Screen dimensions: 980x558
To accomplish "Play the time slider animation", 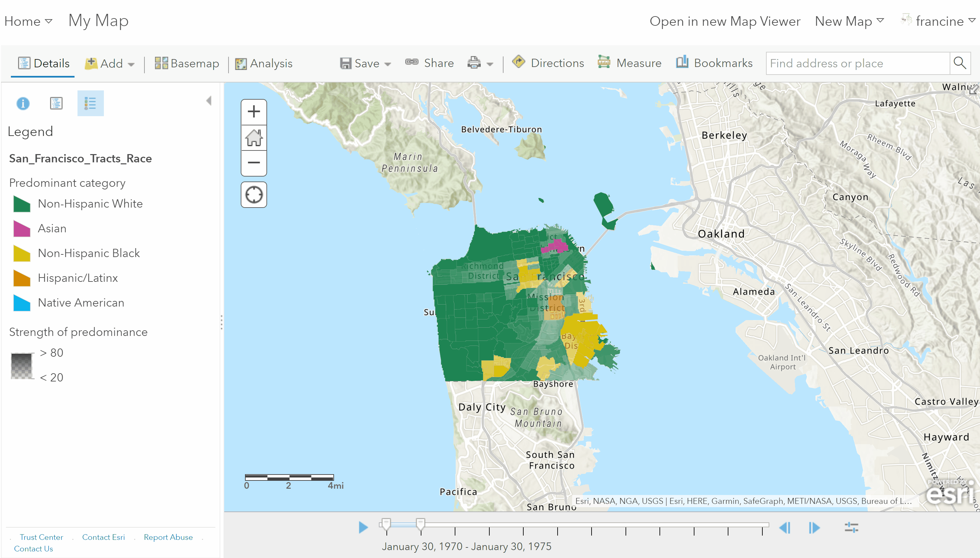I will click(x=363, y=527).
